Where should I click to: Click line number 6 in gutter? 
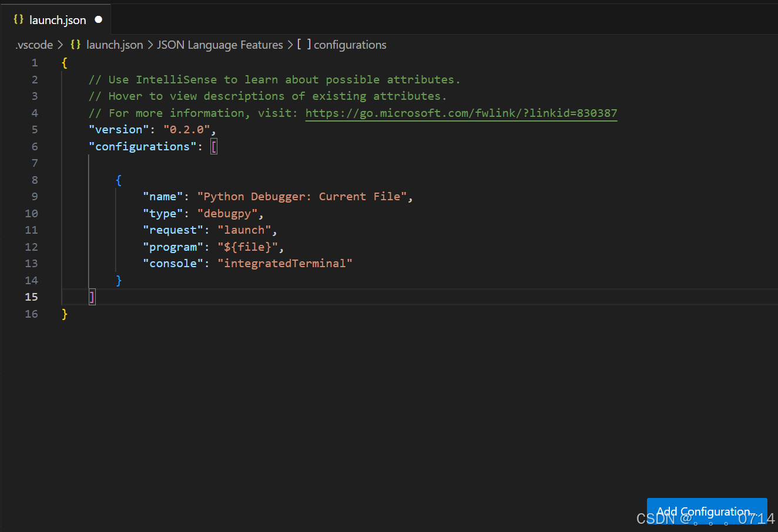point(35,147)
